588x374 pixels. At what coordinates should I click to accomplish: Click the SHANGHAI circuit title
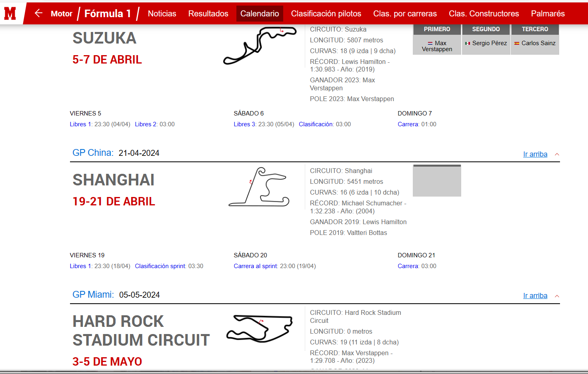[114, 180]
